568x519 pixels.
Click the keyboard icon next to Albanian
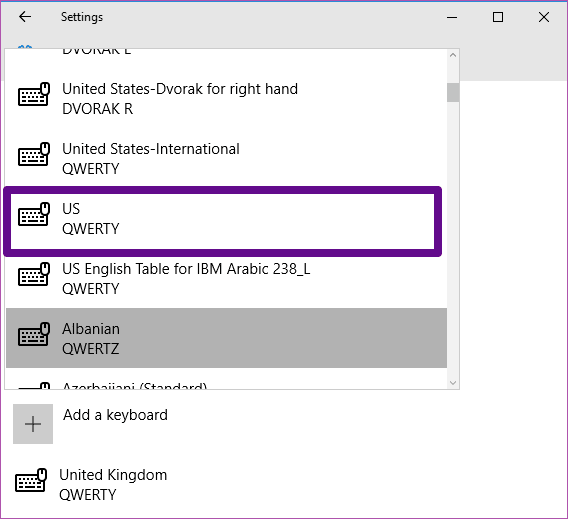(x=34, y=334)
